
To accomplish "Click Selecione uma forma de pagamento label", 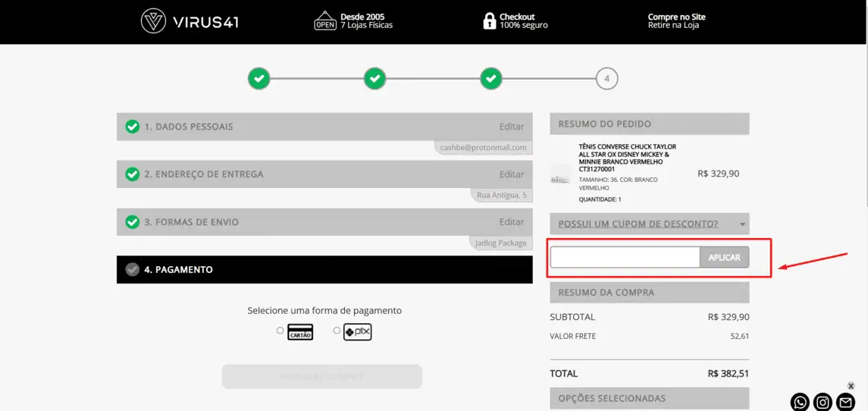I will (x=324, y=311).
